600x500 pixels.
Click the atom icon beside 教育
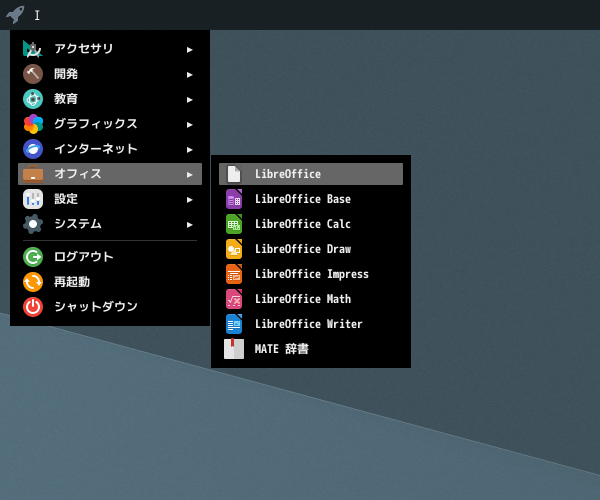point(33,99)
